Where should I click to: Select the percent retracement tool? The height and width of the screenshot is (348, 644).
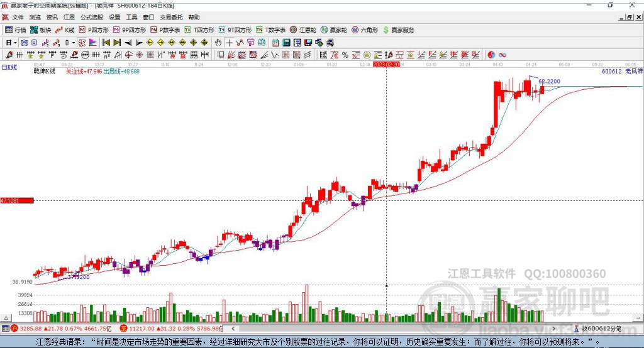point(345,55)
